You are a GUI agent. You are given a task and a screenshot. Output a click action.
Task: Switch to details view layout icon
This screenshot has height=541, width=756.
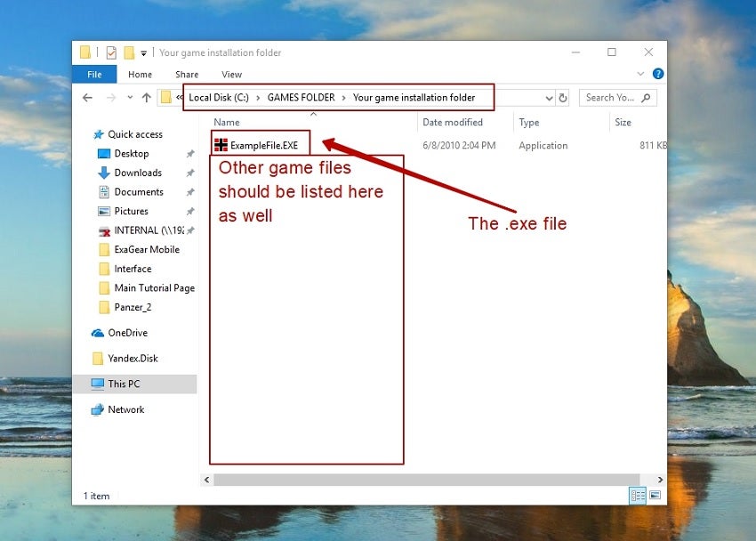(638, 496)
